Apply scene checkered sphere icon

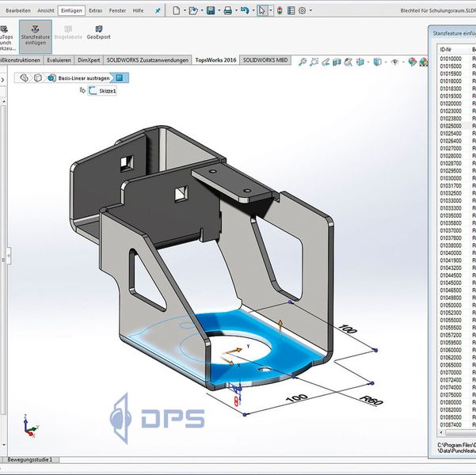(424, 62)
